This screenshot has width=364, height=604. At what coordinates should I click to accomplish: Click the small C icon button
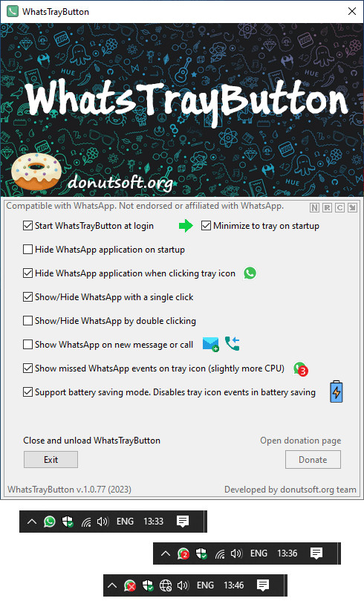tap(339, 207)
